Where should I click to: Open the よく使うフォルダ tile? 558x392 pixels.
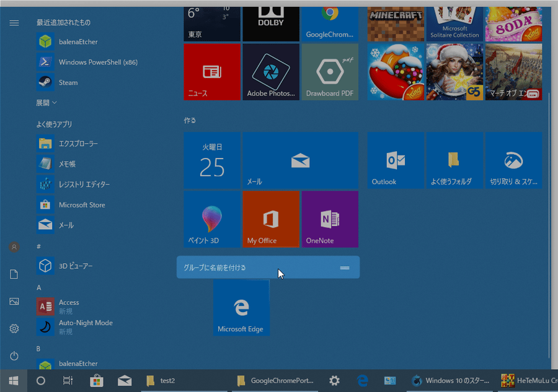(455, 160)
